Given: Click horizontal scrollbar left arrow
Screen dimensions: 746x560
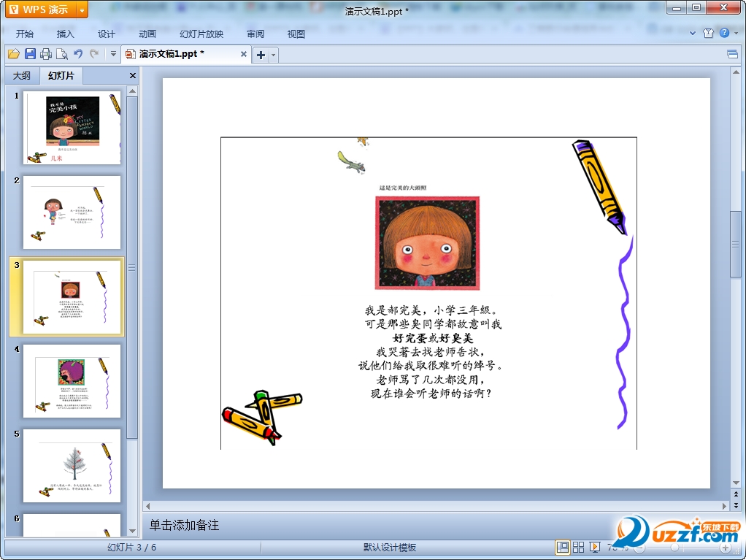Looking at the screenshot, I should [148, 506].
